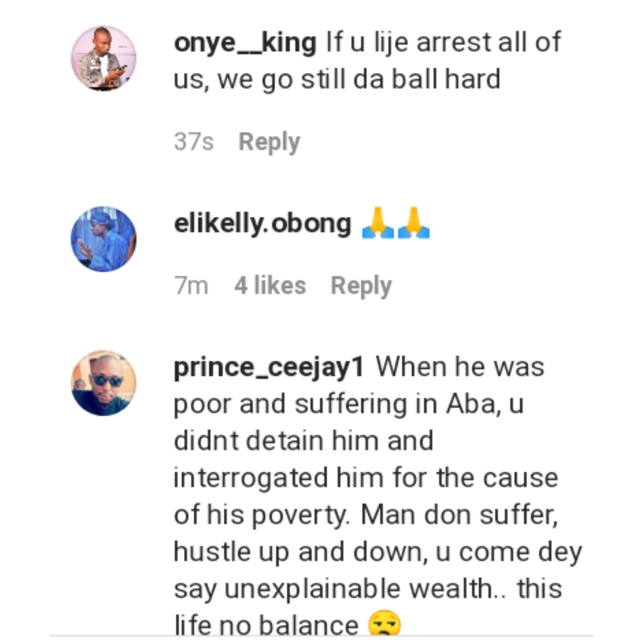Screen dimensions: 644x644
Task: Tap the second praying hands emoji
Action: [x=414, y=223]
